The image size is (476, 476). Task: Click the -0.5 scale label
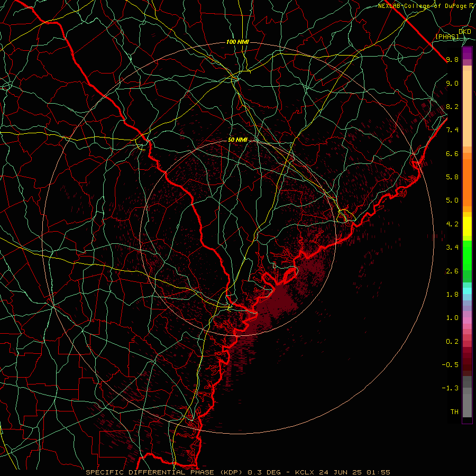click(x=450, y=365)
